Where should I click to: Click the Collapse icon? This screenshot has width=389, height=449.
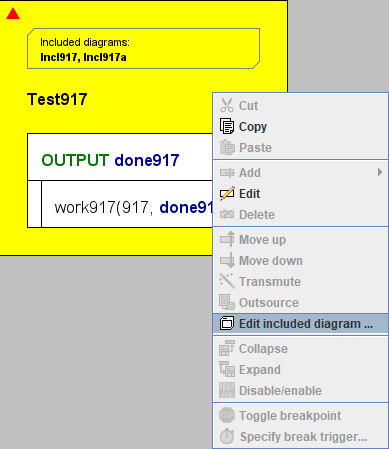(227, 348)
